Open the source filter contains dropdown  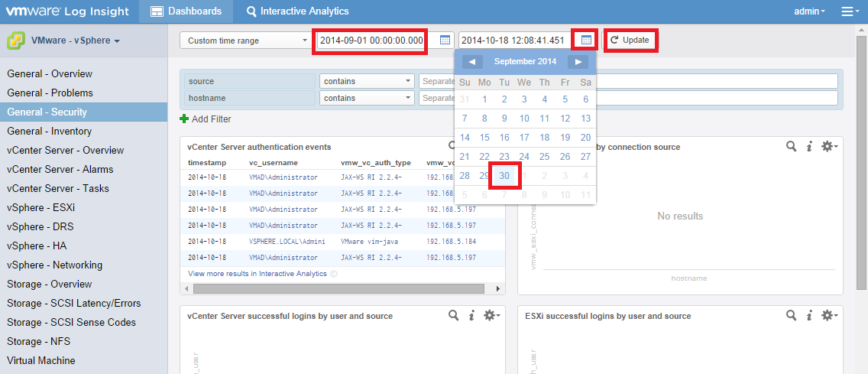click(x=367, y=81)
